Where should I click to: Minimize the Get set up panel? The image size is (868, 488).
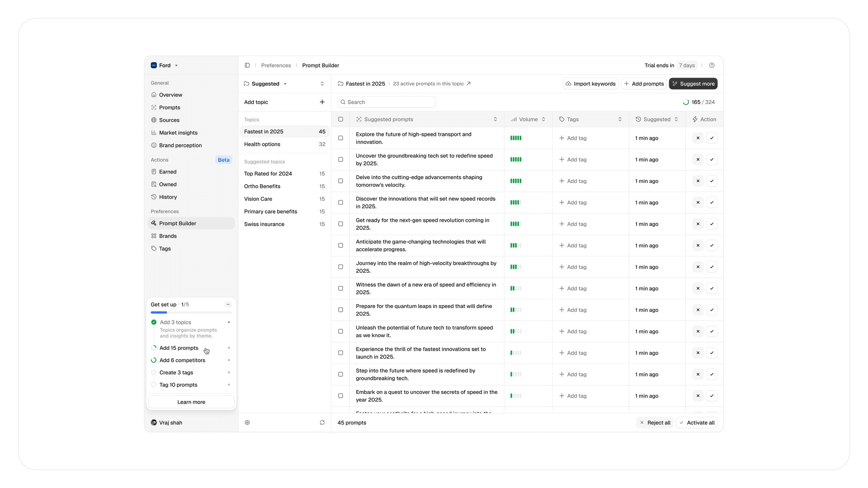[228, 305]
